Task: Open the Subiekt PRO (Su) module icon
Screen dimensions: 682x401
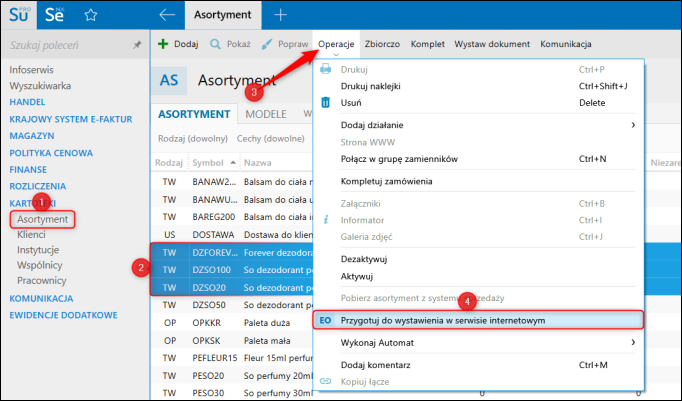Action: (19, 14)
